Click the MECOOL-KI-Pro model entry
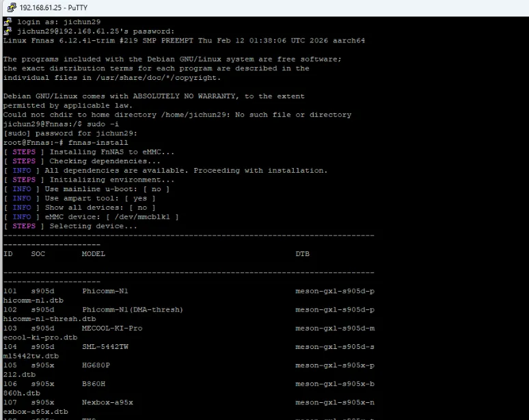 (x=112, y=328)
